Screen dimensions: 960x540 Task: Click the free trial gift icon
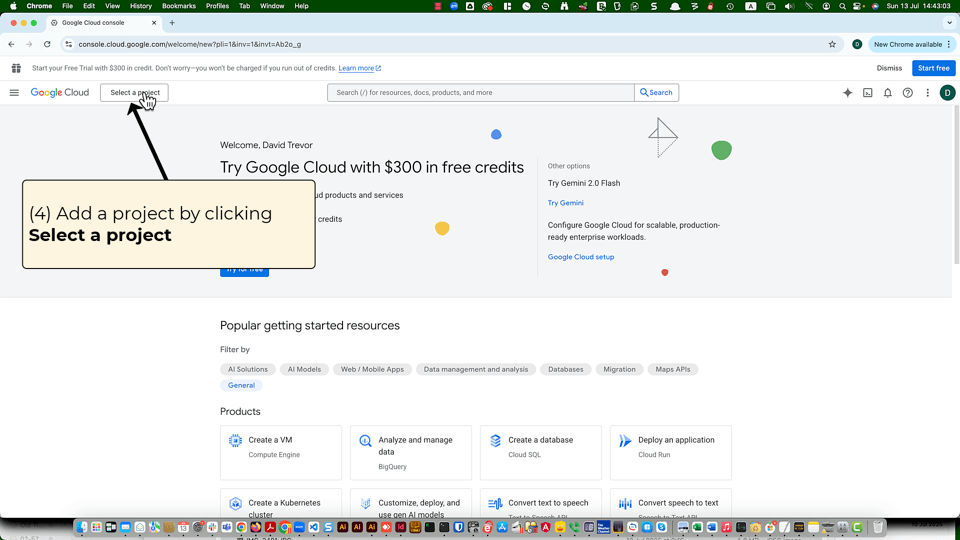point(17,68)
